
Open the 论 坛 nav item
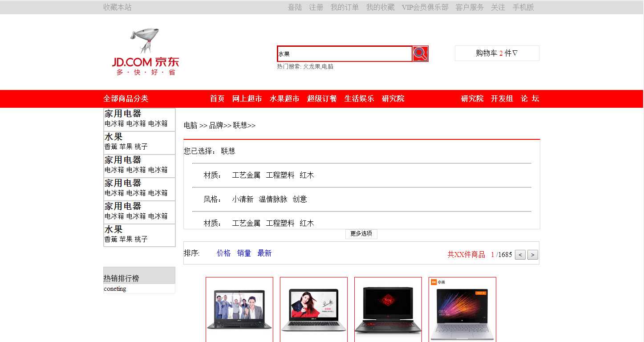[x=530, y=98]
